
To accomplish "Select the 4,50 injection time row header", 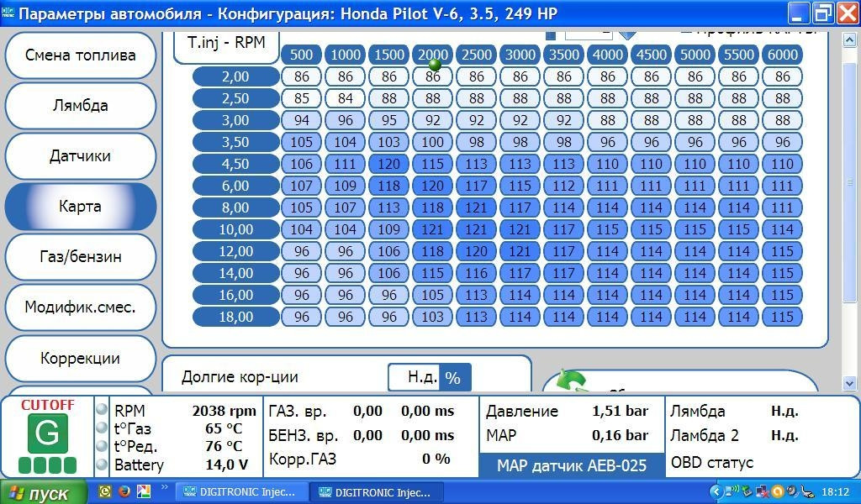I will pos(236,164).
